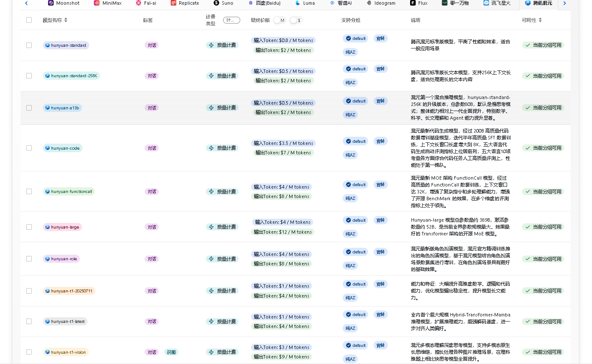Click the 输出Token: $12 / M tokens price
Viewport: 592px width, 364px height.
click(x=283, y=232)
